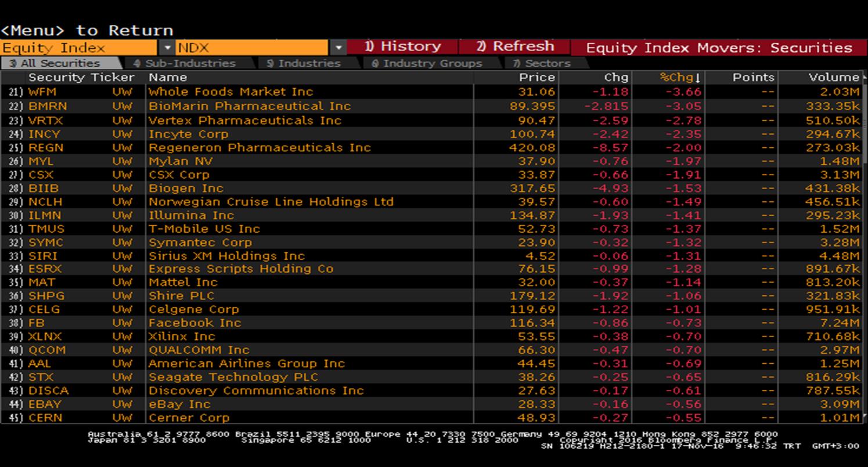Click Celgene Corp name
Screen dimensions: 868x467
[194, 309]
